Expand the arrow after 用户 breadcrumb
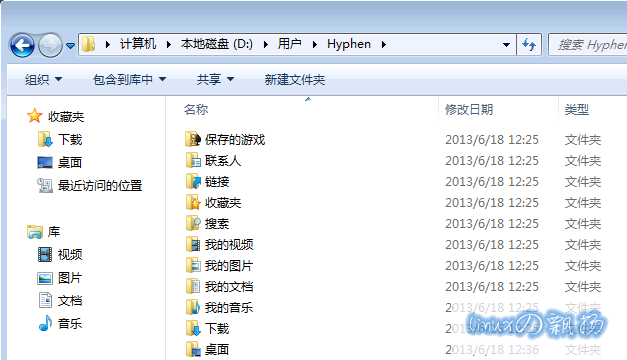This screenshot has height=360, width=627. coord(315,44)
